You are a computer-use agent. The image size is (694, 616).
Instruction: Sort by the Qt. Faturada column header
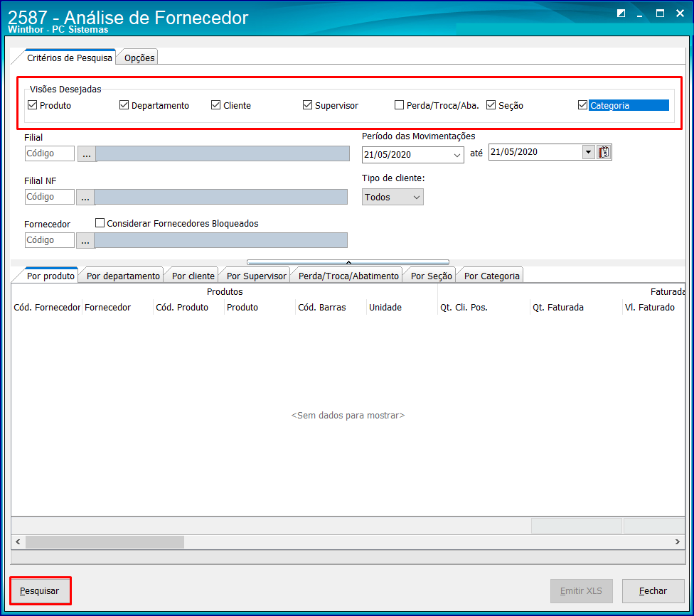576,308
